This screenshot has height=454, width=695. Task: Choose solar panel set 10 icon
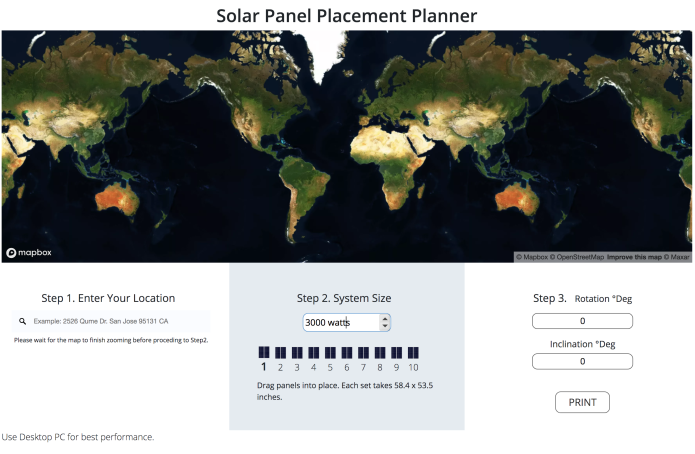pos(413,353)
